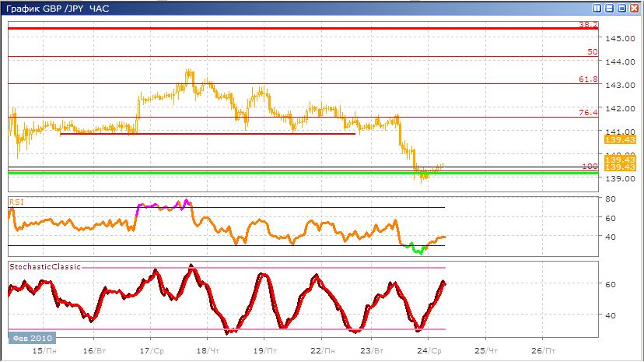Select the 50 Fibonacci level label
Image resolution: width=644 pixels, height=362 pixels.
[592, 52]
